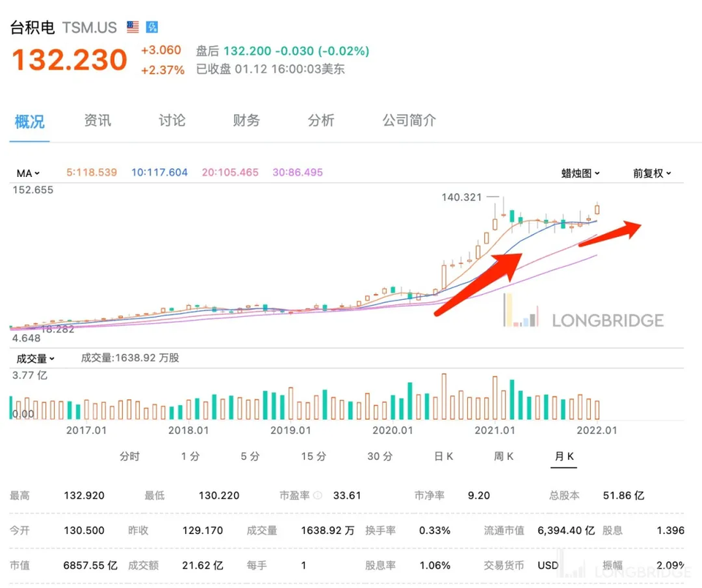Click the 市盈率 value 33.61
The height and width of the screenshot is (588, 702).
pos(347,495)
